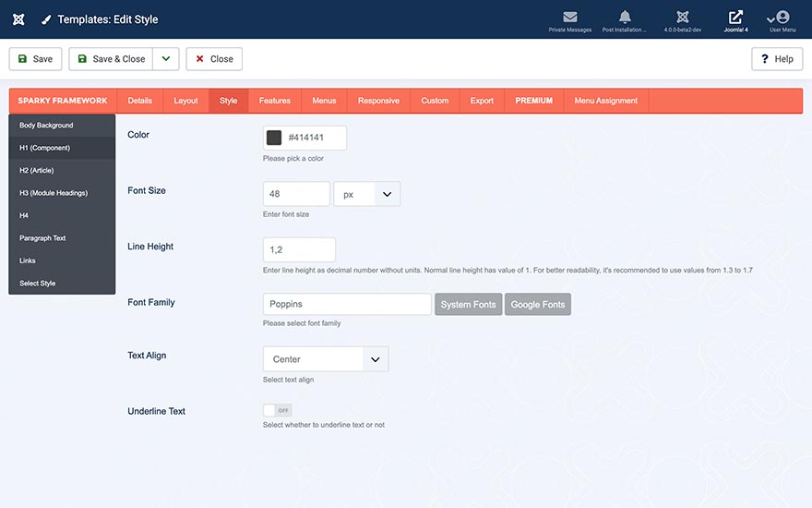Click the System Fonts button

468,304
